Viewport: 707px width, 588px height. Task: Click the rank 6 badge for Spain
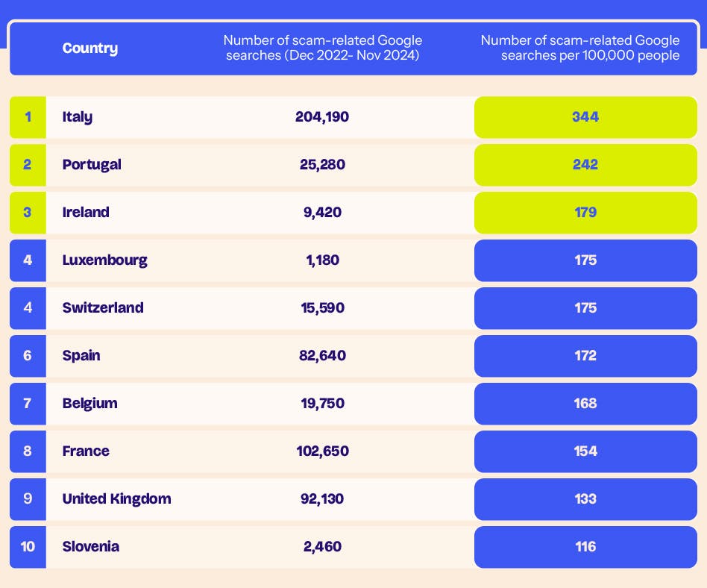(x=28, y=356)
